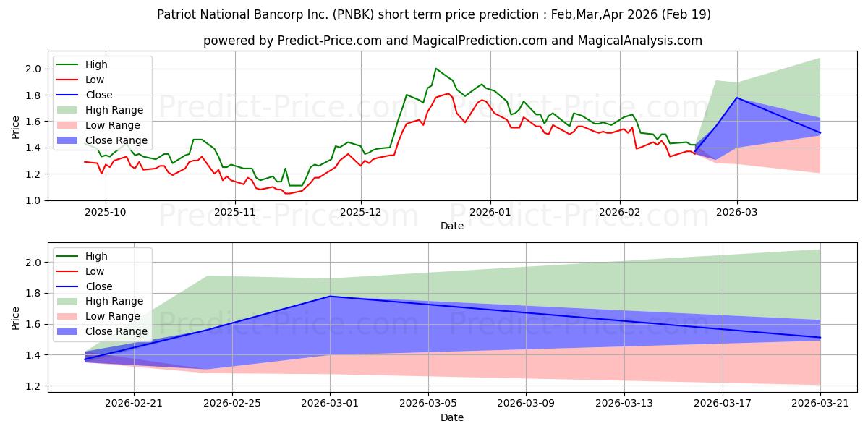Screen dimensions: 868x434
Task: Select the Close Range swatch in bottom legend
Action: [69, 332]
